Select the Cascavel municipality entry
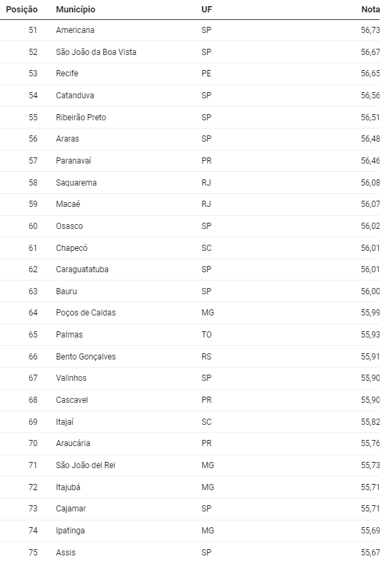Image resolution: width=392 pixels, height=563 pixels. pos(72,400)
